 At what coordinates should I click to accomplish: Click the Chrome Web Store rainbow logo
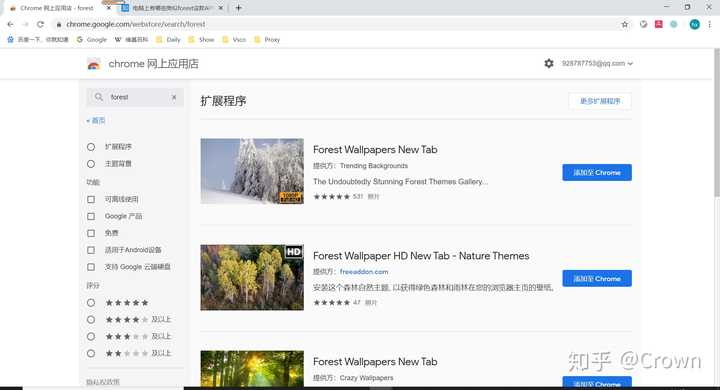94,64
